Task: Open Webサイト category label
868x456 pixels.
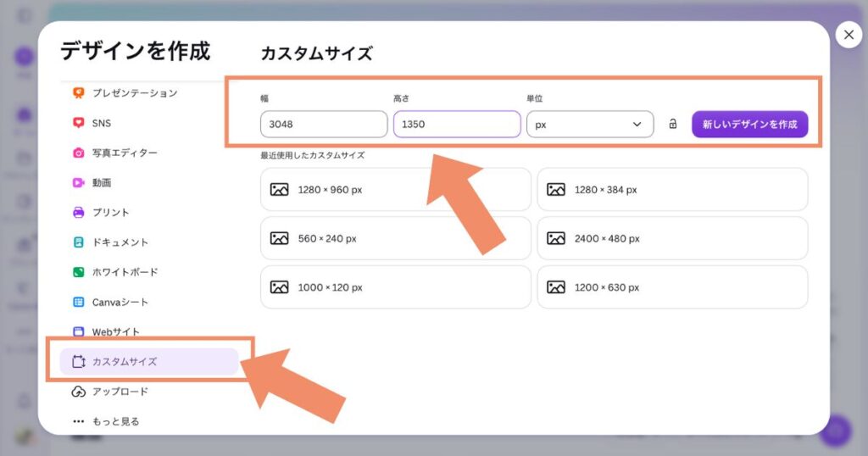Action: click(x=115, y=332)
